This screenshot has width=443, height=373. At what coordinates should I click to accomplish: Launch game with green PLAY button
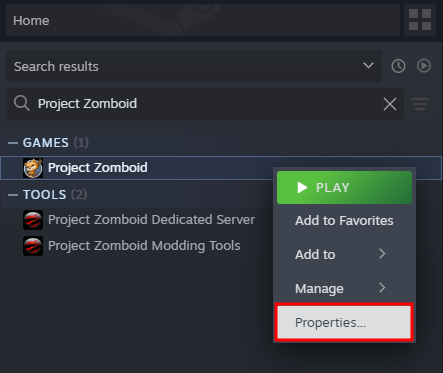pos(344,187)
